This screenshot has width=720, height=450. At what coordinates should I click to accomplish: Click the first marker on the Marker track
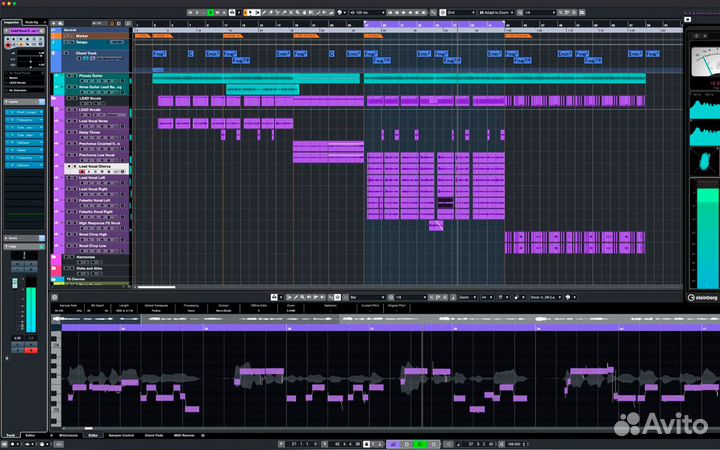tap(142, 36)
